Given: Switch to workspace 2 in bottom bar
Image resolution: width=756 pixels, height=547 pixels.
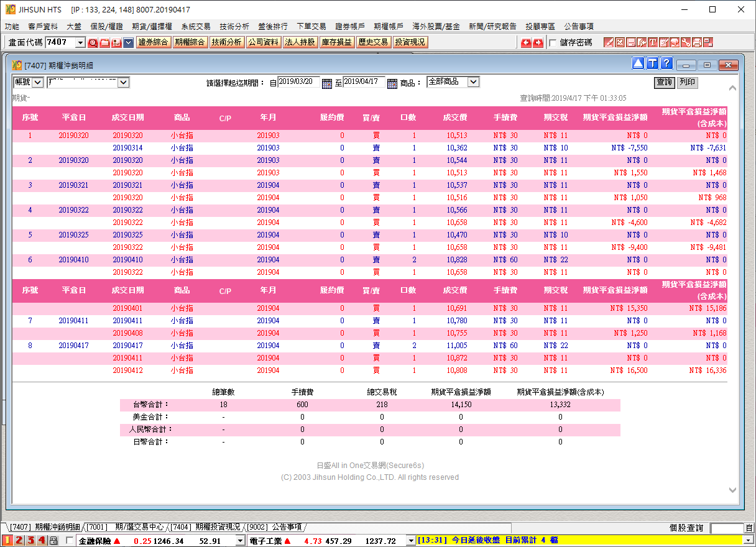Looking at the screenshot, I should coord(19,541).
